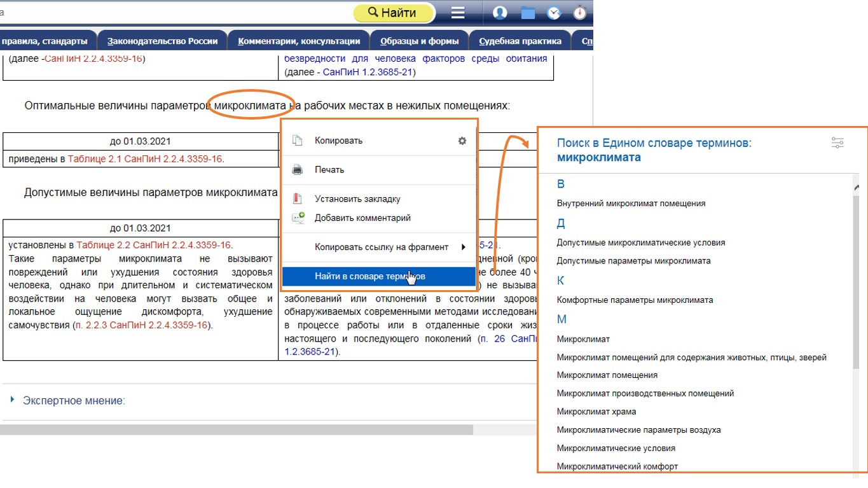The width and height of the screenshot is (868, 488).
Task: Click letter heading К in the dictionary list
Action: point(561,281)
